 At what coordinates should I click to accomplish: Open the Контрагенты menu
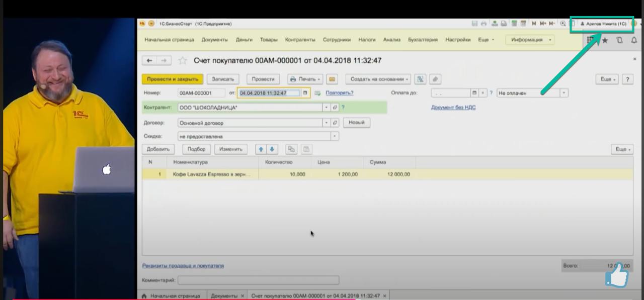point(300,40)
